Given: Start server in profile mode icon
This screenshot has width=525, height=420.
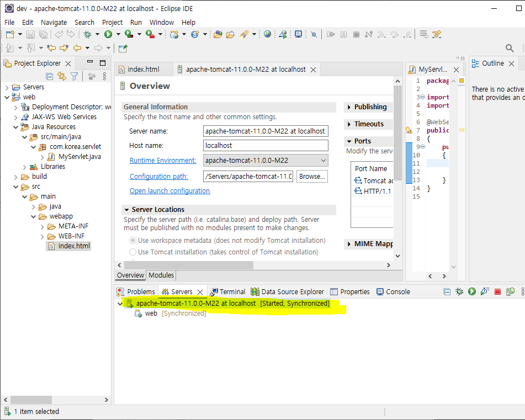Looking at the screenshot, I should coord(485,291).
